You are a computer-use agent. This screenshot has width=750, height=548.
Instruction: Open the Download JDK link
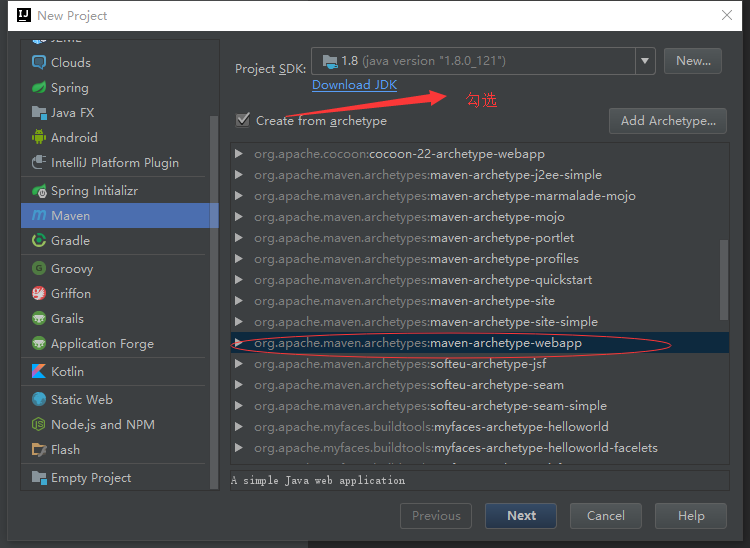pos(354,85)
